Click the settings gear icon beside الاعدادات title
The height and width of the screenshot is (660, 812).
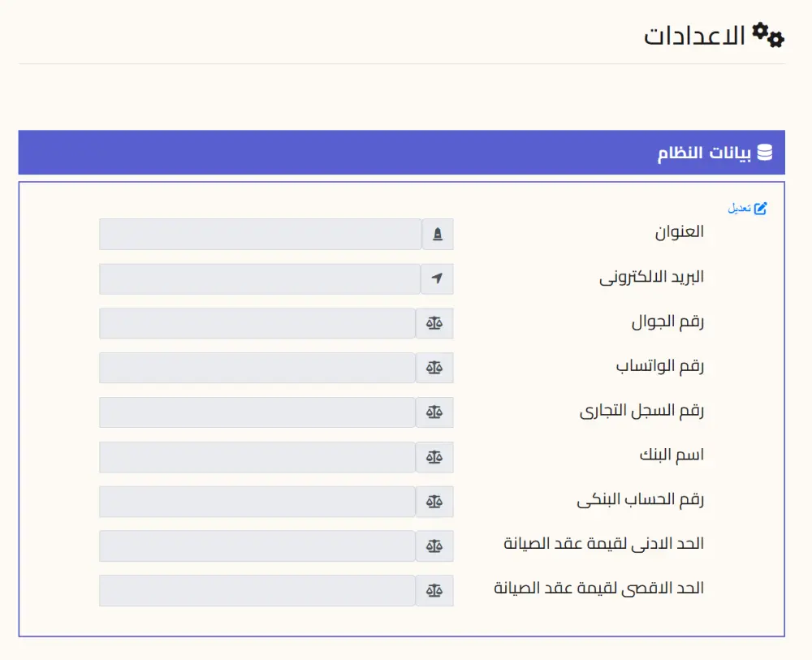[x=767, y=34]
